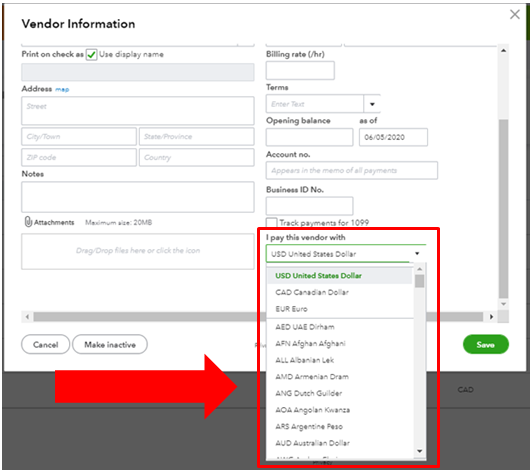
Task: Click the currency list scroll up arrow
Action: [420, 269]
